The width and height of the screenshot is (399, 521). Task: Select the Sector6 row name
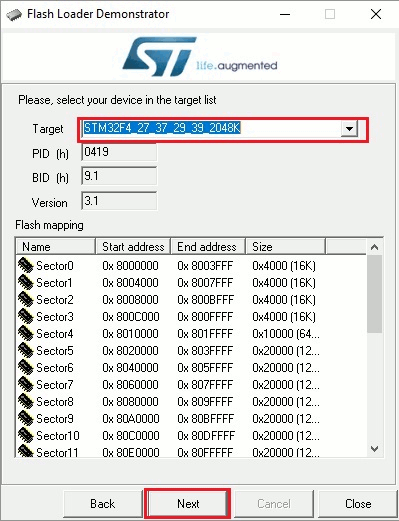pos(55,368)
